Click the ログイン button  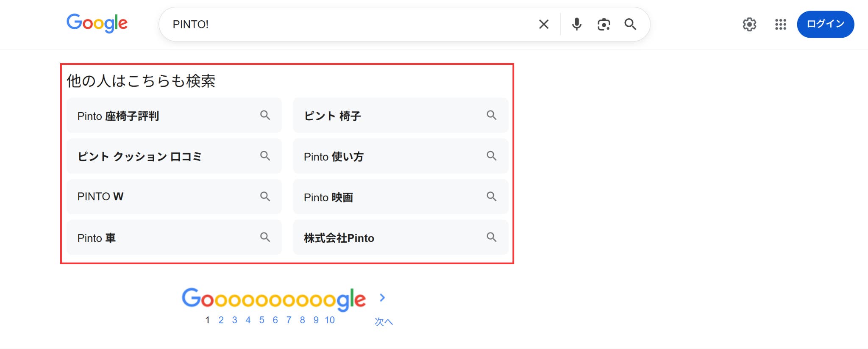pos(825,24)
